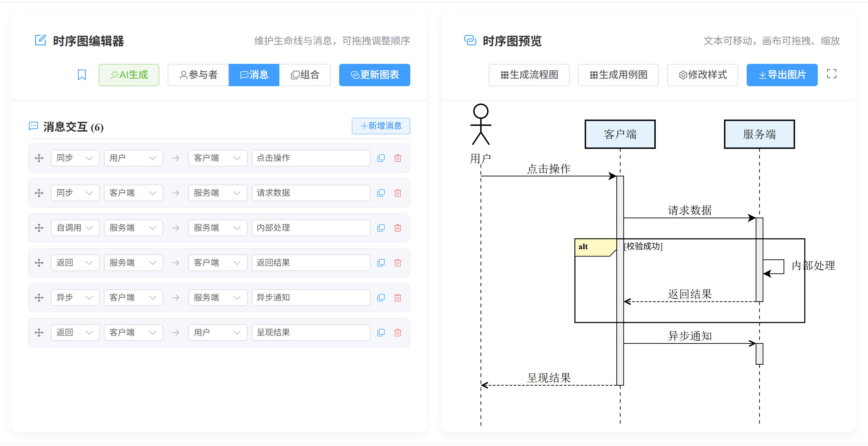The image size is (868, 446).
Task: Click the link icon beside 时序图预览 title
Action: pos(470,40)
